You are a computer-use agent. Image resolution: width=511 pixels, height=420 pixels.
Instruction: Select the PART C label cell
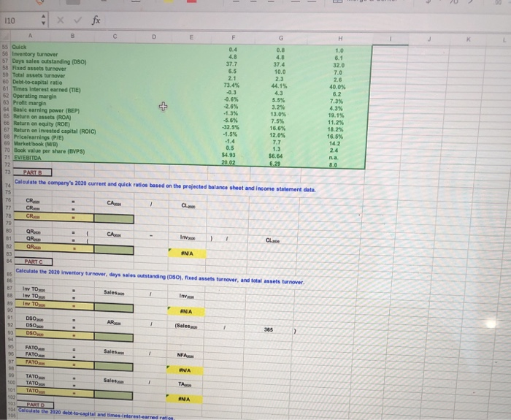tap(34, 261)
